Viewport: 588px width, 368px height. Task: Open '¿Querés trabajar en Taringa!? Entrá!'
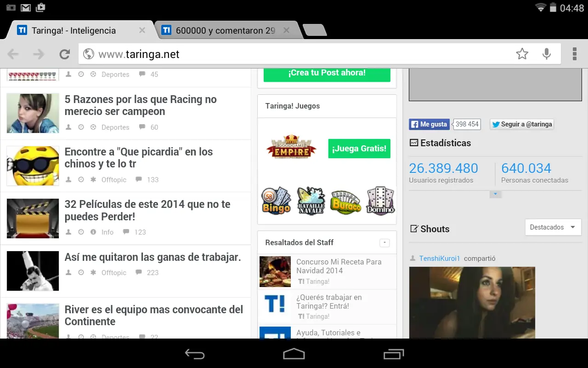coord(329,301)
